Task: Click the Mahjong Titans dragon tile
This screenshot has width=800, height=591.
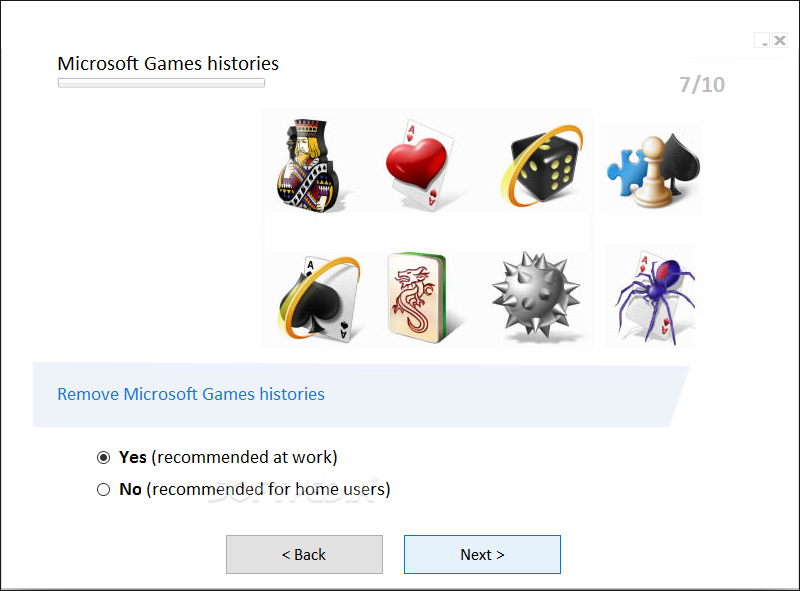Action: 417,297
